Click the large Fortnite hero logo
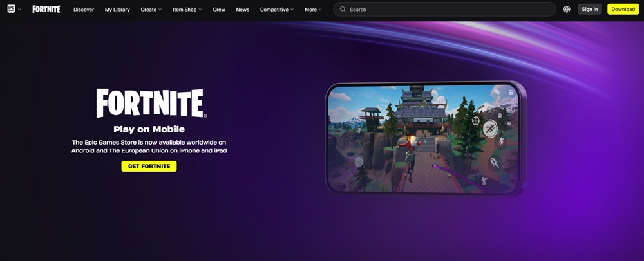Image resolution: width=644 pixels, height=261 pixels. 151,104
